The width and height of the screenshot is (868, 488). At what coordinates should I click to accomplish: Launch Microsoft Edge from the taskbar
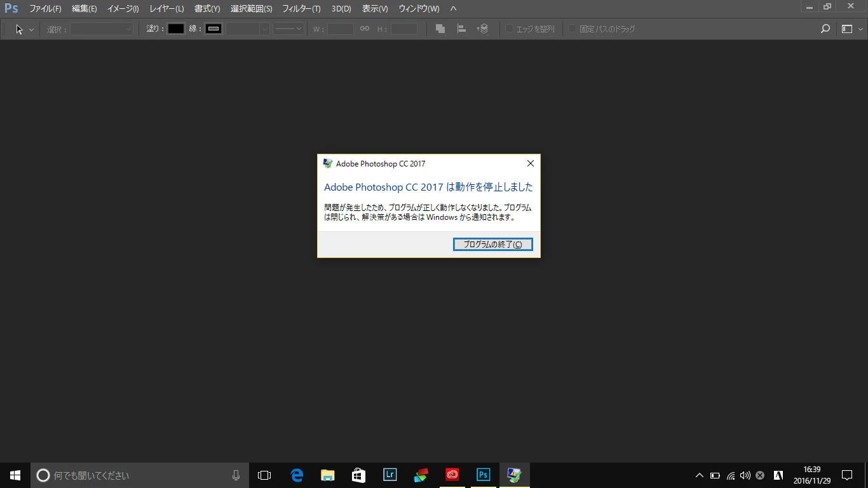pyautogui.click(x=297, y=475)
